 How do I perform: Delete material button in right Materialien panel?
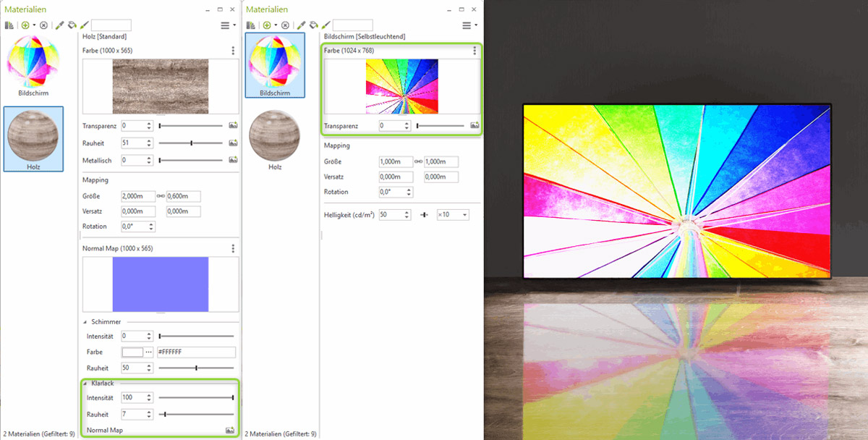coord(285,25)
